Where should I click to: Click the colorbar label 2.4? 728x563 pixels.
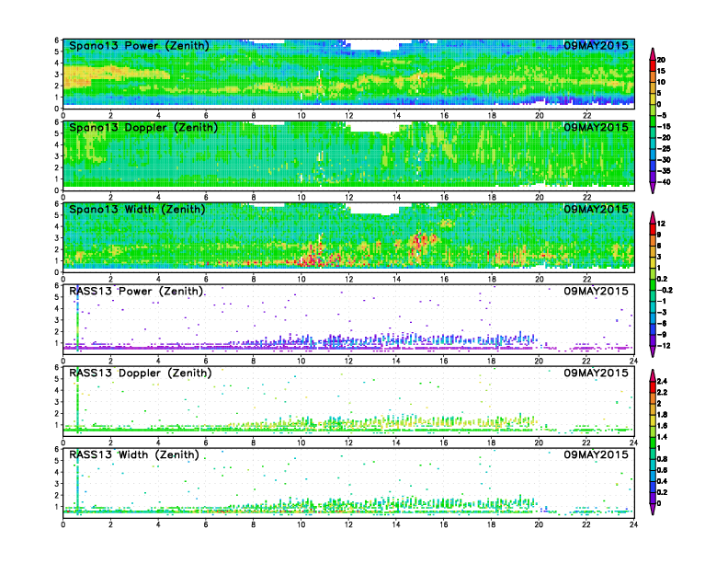(x=662, y=382)
